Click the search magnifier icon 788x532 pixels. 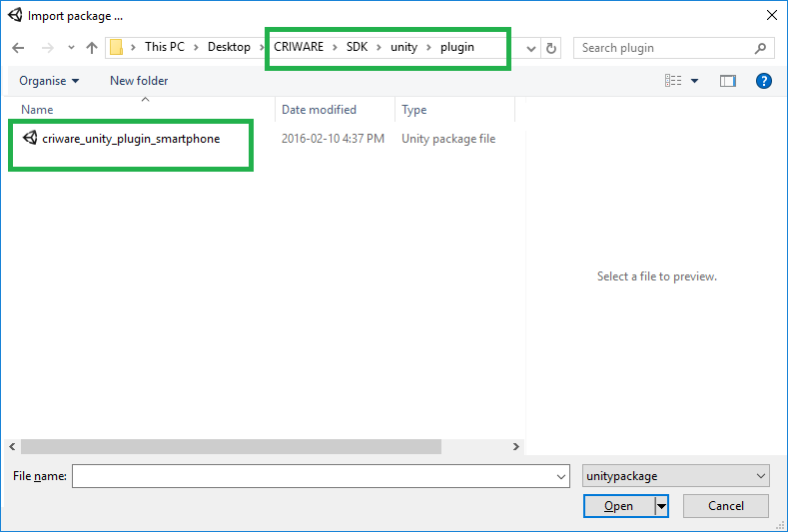pyautogui.click(x=760, y=48)
